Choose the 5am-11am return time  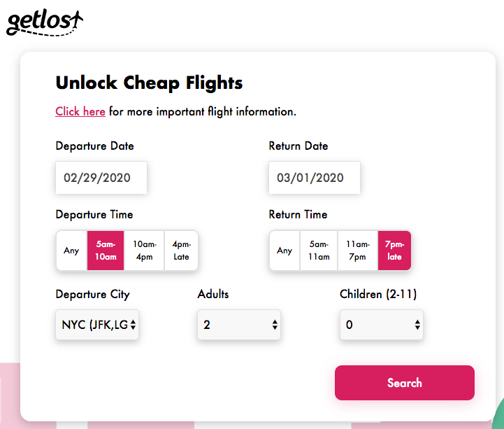[x=319, y=251]
